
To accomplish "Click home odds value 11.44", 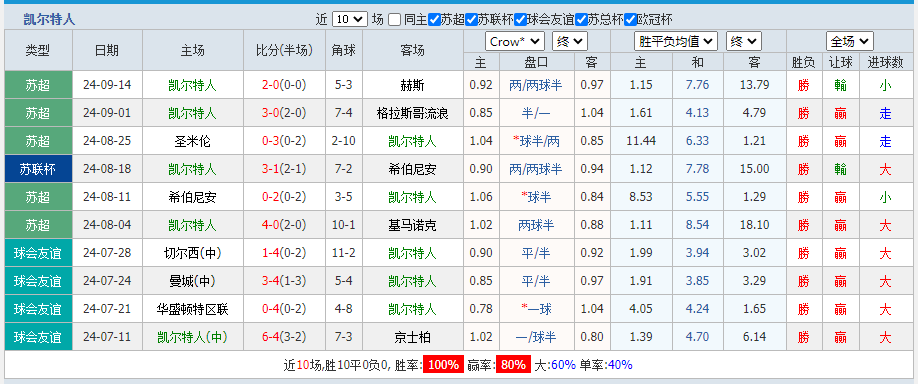I will (641, 141).
